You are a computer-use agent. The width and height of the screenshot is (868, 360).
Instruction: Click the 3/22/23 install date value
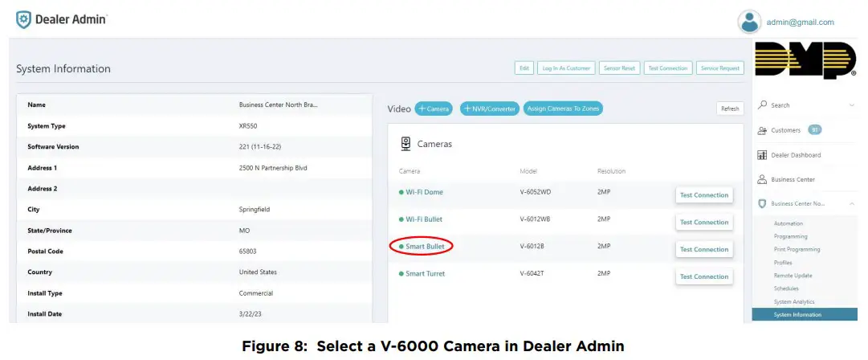coord(249,314)
